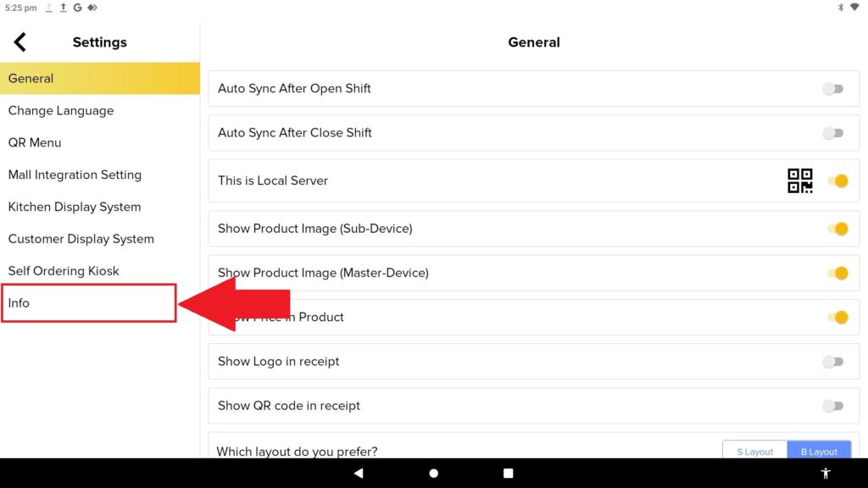Open the Local Server QR code icon
868x488 pixels.
click(x=800, y=181)
